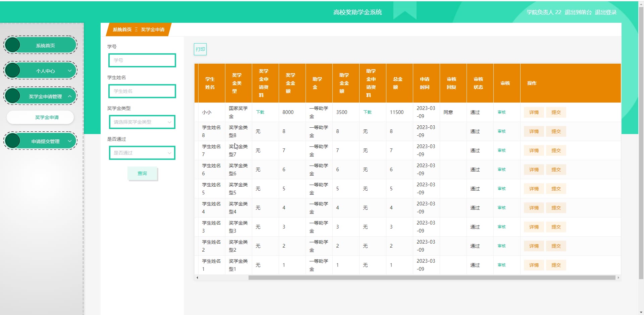
Task: Click 审核 link in 学生姓名4 row
Action: click(501, 208)
